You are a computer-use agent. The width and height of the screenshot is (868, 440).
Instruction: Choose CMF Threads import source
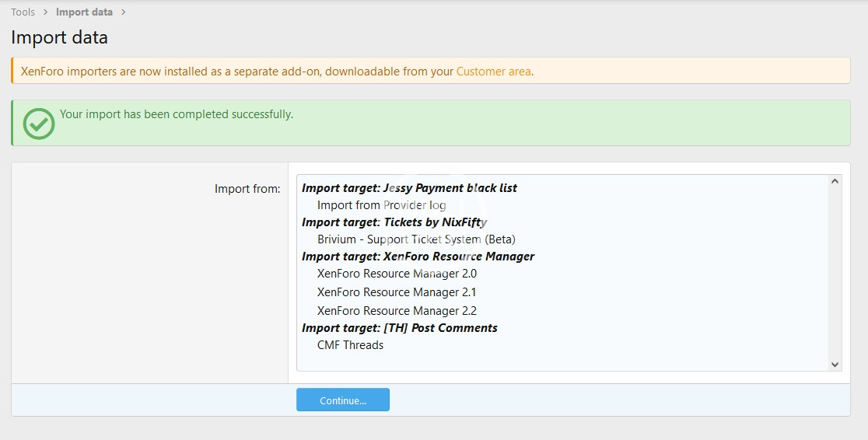(x=350, y=345)
